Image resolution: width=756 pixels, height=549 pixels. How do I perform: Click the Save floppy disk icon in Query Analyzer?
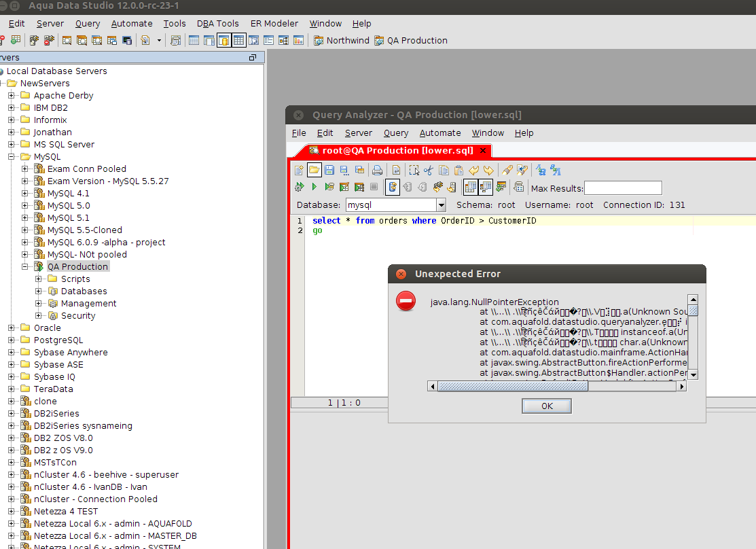[329, 170]
